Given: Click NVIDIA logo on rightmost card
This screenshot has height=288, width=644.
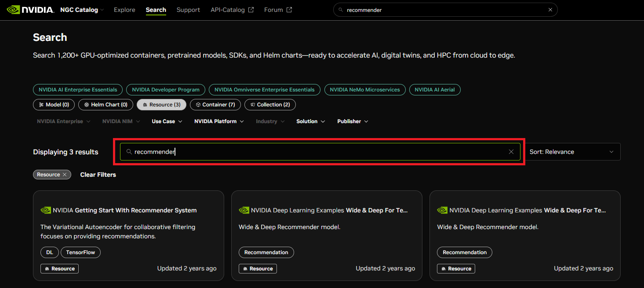Looking at the screenshot, I should coord(442,210).
